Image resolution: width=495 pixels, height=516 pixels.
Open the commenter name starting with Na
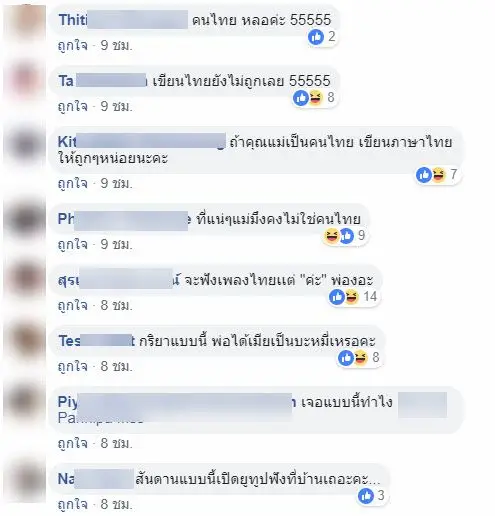(x=96, y=479)
